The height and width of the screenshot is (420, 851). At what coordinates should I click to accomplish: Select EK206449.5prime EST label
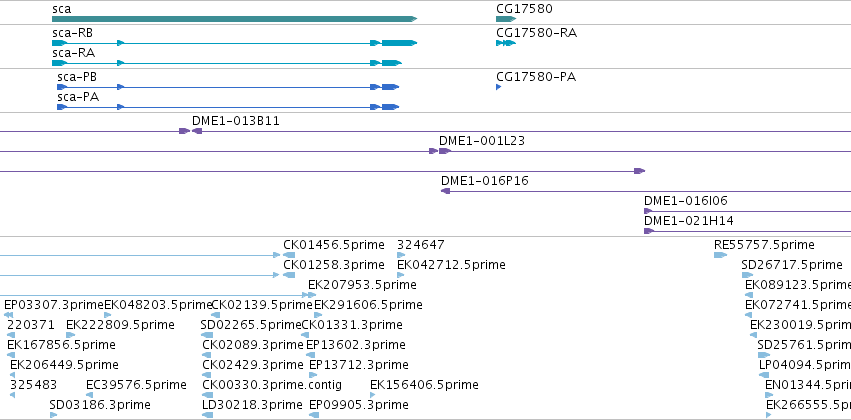pos(64,365)
